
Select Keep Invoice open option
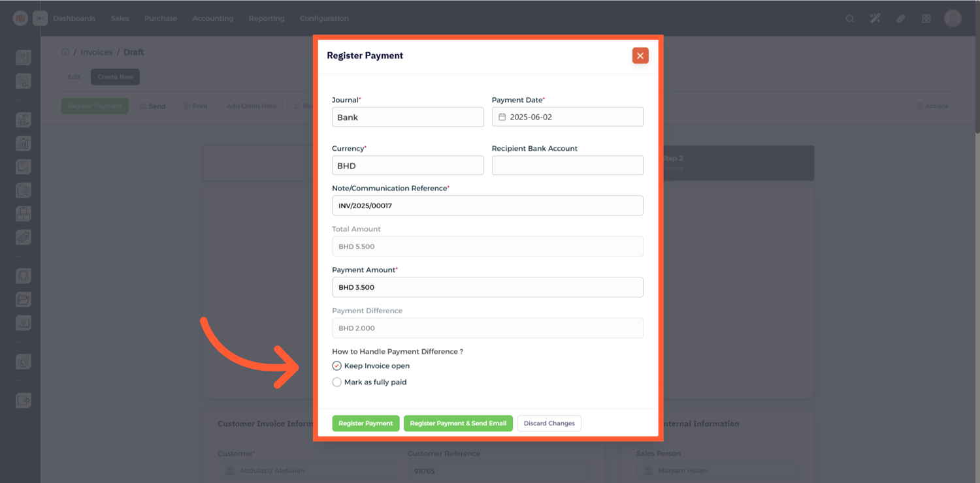337,366
